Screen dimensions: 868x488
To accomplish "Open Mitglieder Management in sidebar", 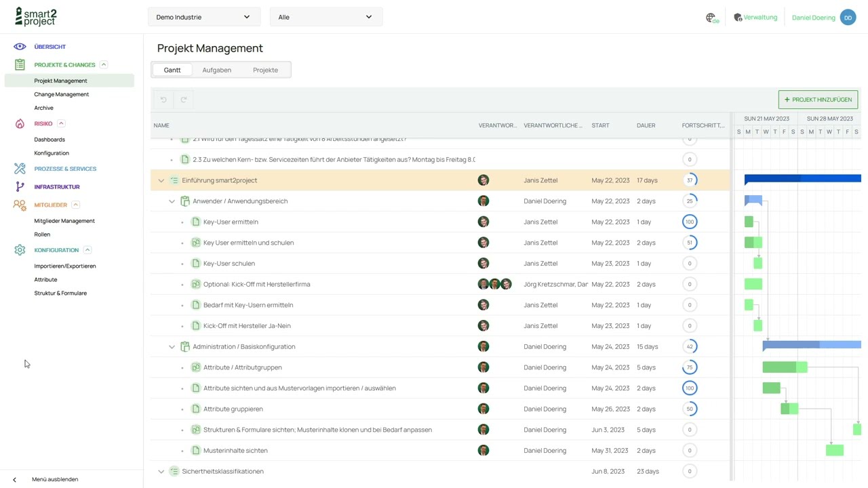I will [64, 221].
